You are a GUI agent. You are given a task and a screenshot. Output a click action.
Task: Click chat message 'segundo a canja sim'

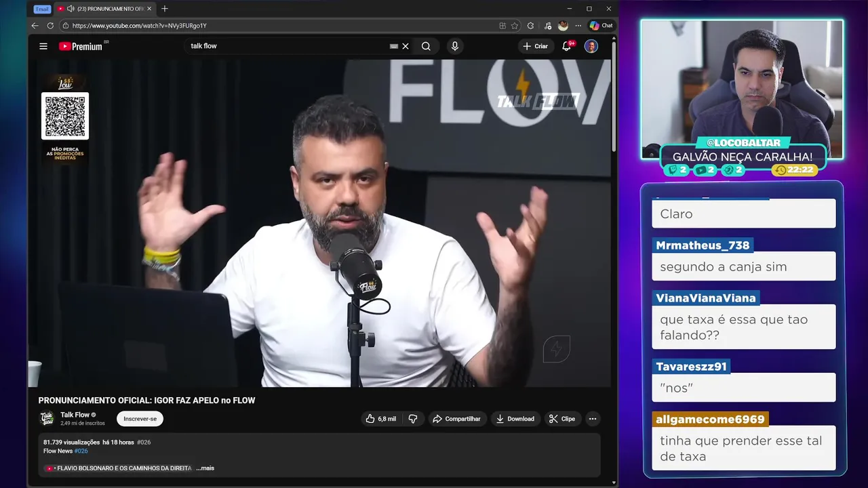point(744,266)
